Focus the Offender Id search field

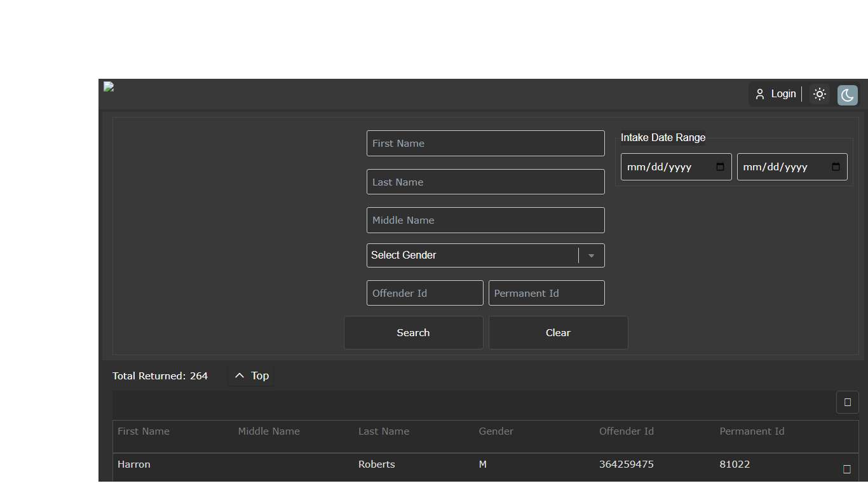424,293
